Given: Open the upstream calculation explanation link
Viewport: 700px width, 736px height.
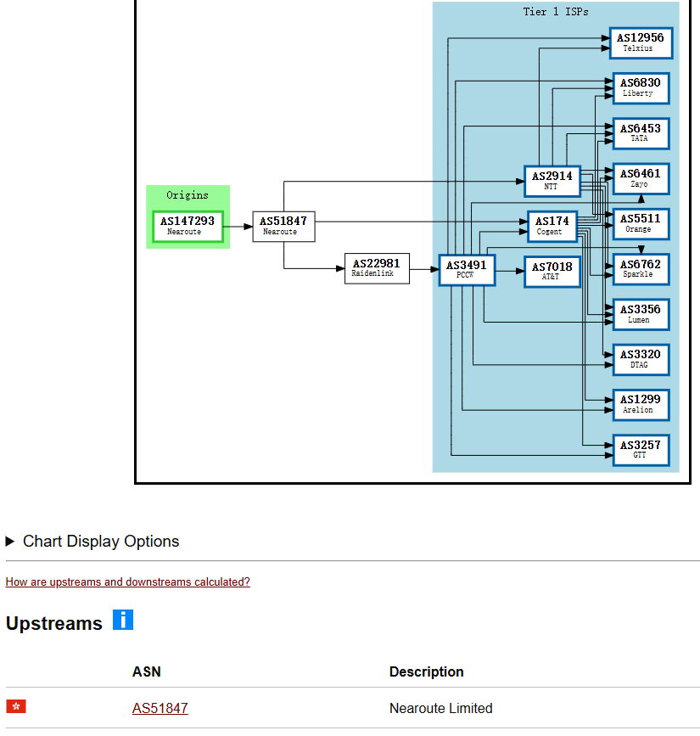Looking at the screenshot, I should (x=127, y=582).
